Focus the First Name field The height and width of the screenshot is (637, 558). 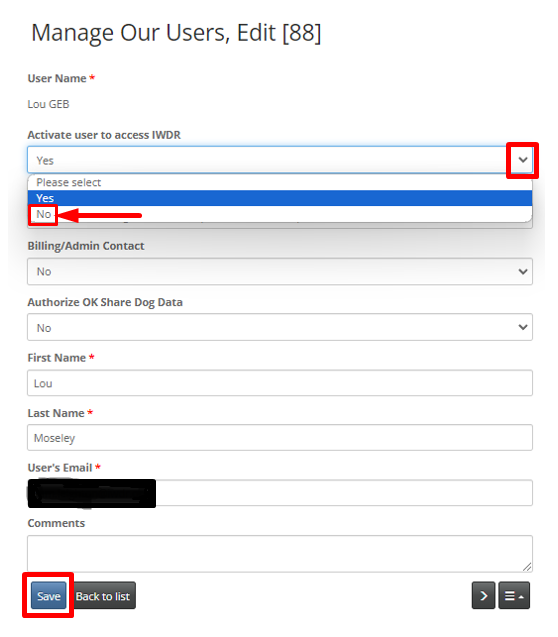pos(280,383)
